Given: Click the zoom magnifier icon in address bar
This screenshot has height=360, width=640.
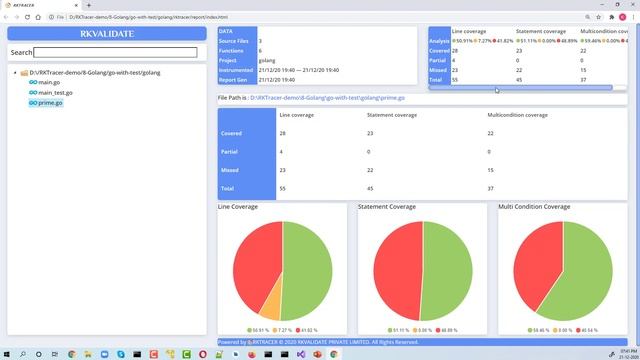Looking at the screenshot, I should pos(587,17).
